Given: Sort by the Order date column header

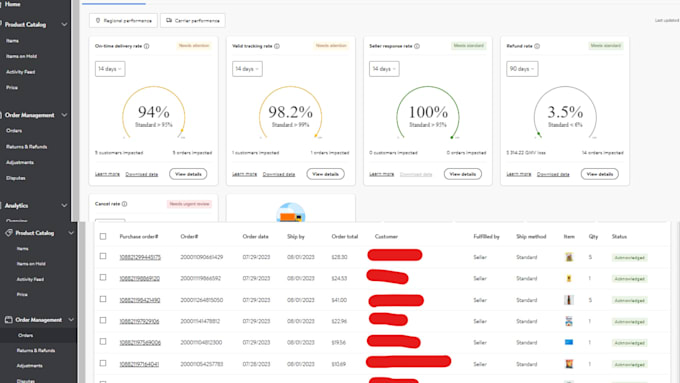Looking at the screenshot, I should pyautogui.click(x=255, y=236).
